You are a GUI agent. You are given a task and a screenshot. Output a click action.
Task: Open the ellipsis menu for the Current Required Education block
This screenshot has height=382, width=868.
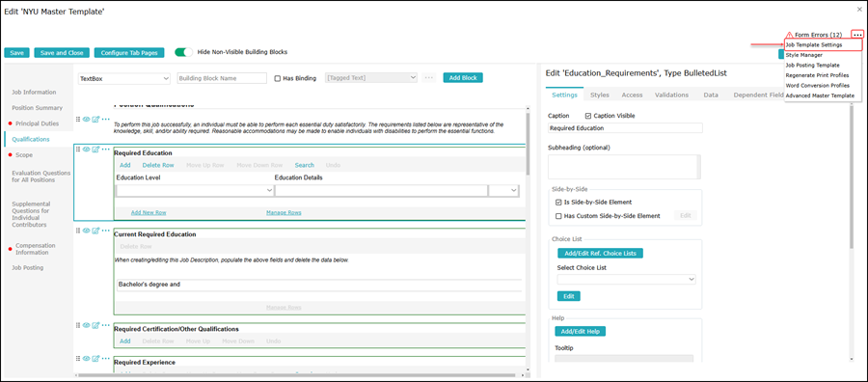[x=105, y=231]
